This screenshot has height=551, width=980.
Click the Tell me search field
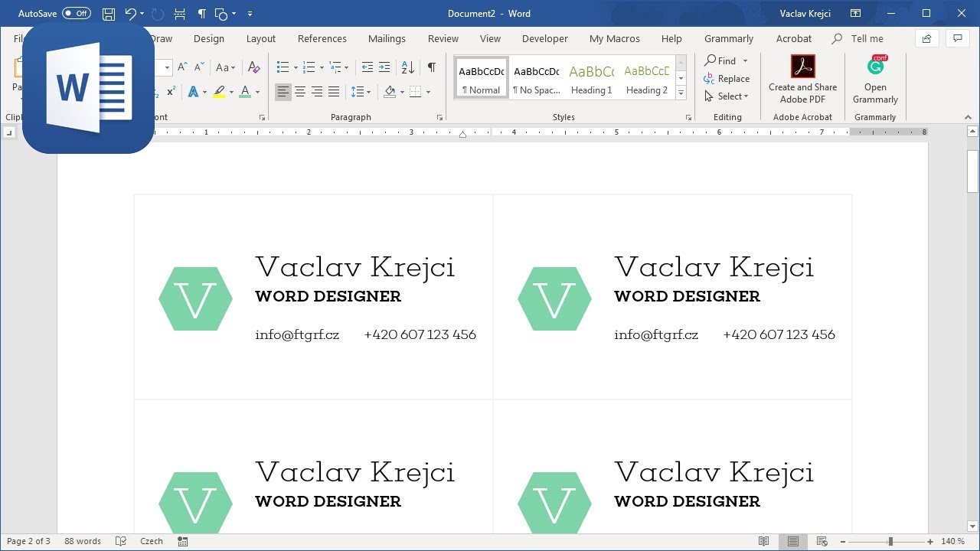click(867, 38)
